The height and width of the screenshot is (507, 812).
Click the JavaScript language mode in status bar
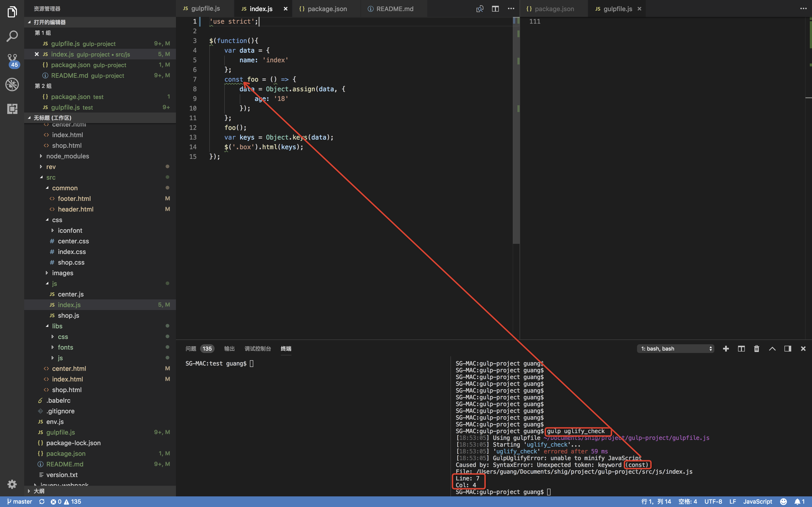[x=757, y=501]
